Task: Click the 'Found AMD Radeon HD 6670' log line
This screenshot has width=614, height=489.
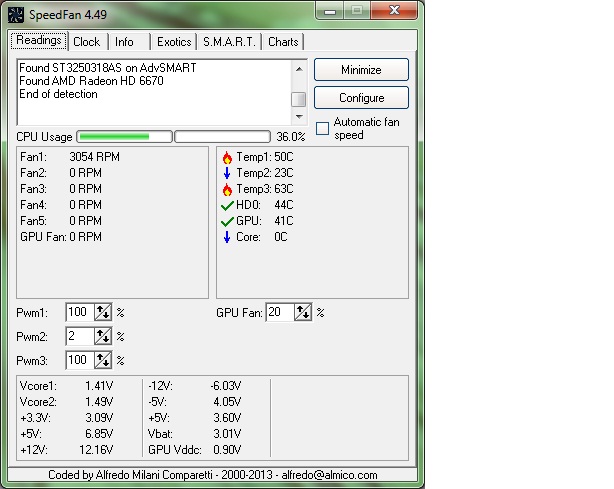Action: pos(91,81)
